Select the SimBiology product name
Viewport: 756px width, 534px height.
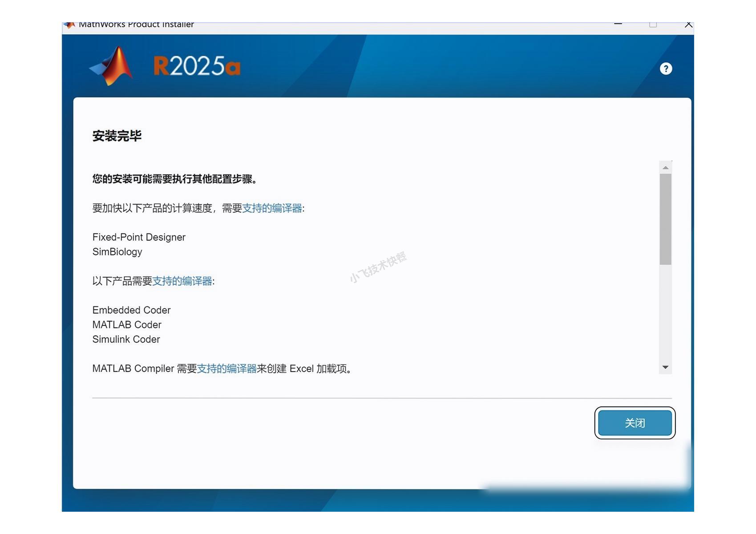coord(117,252)
